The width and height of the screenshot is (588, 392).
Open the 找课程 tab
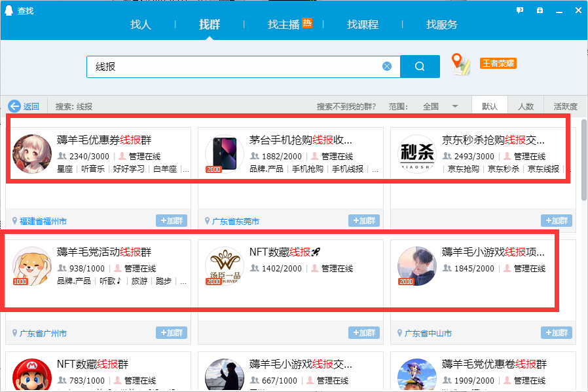pos(363,25)
